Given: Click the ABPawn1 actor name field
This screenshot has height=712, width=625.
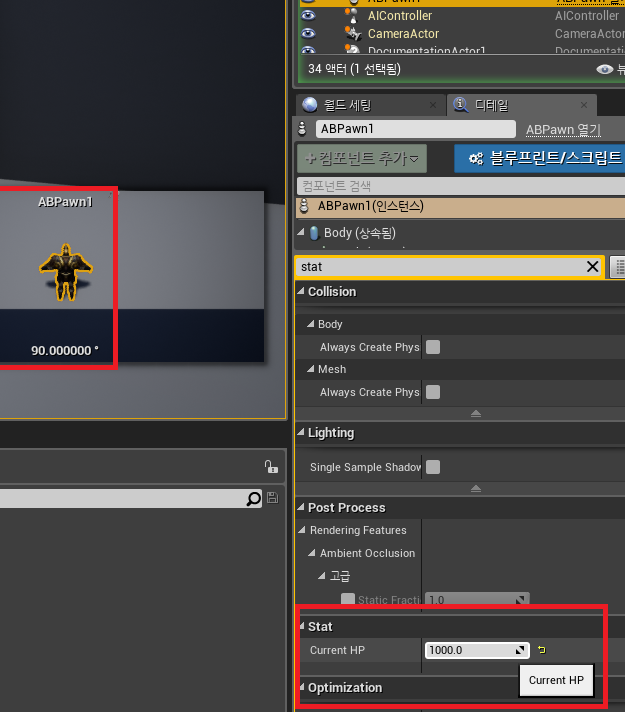Looking at the screenshot, I should pos(416,129).
